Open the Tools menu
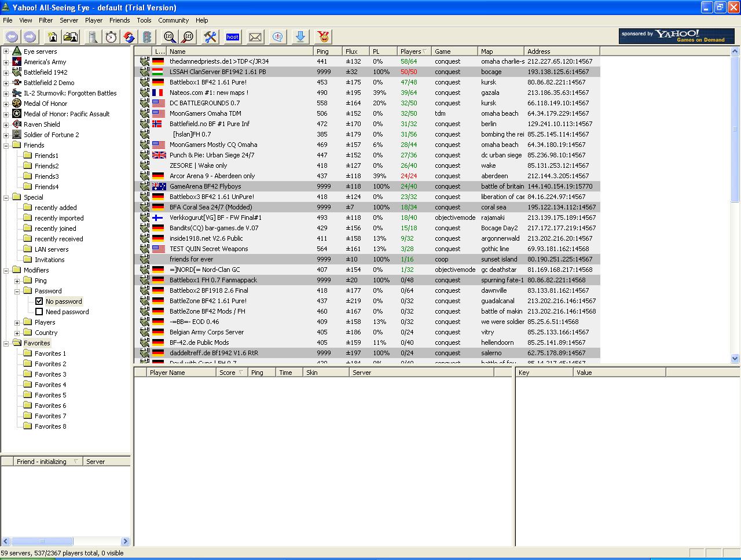The height and width of the screenshot is (560, 741). tap(144, 20)
